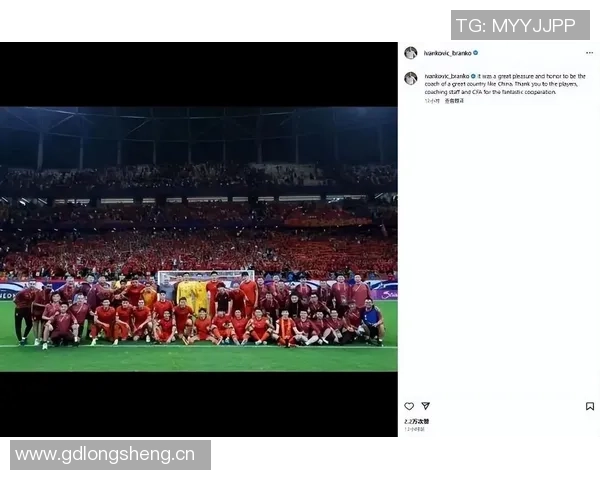
Task: Click the 查看翻译 translate link
Action: point(454,101)
